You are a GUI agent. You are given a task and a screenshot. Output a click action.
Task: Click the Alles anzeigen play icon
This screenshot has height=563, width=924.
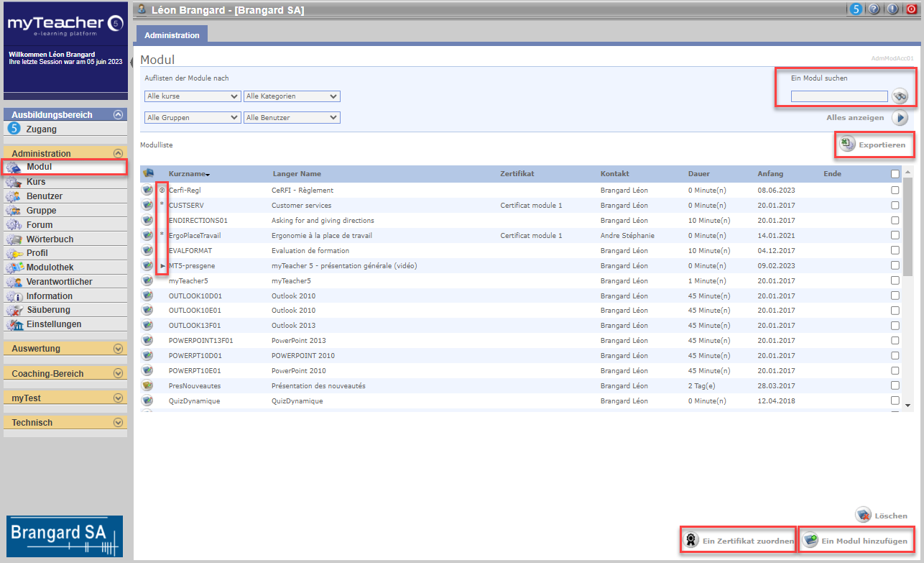pyautogui.click(x=900, y=118)
